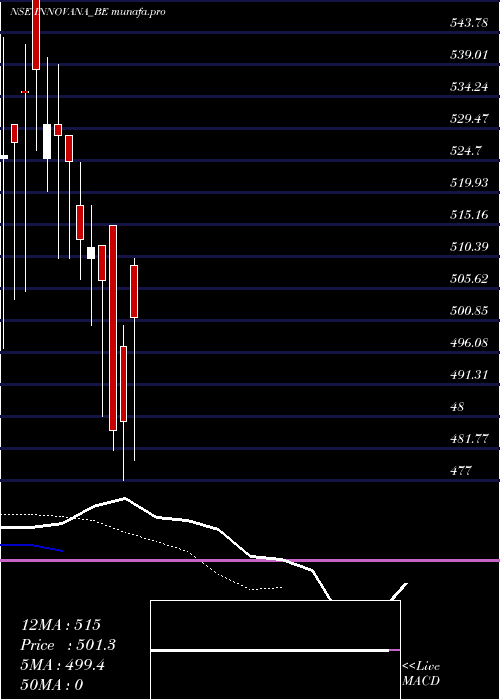Select the 515.16 price axis label

tap(469, 215)
